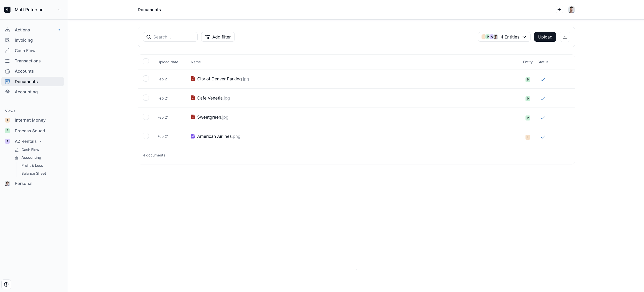Open the help icon at bottom left
Image resolution: width=644 pixels, height=292 pixels.
point(7,284)
